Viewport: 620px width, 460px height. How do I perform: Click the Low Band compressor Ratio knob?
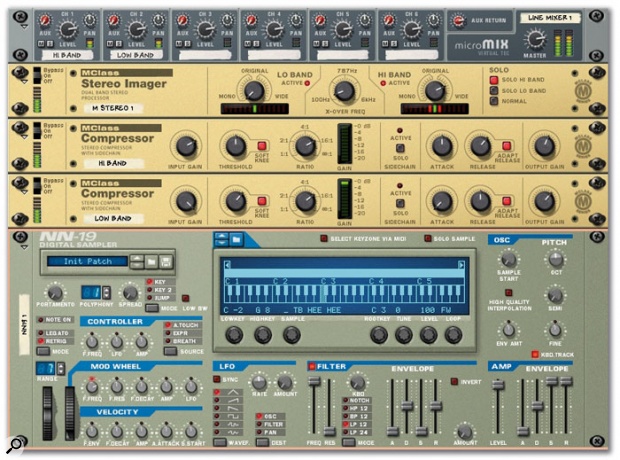[305, 201]
